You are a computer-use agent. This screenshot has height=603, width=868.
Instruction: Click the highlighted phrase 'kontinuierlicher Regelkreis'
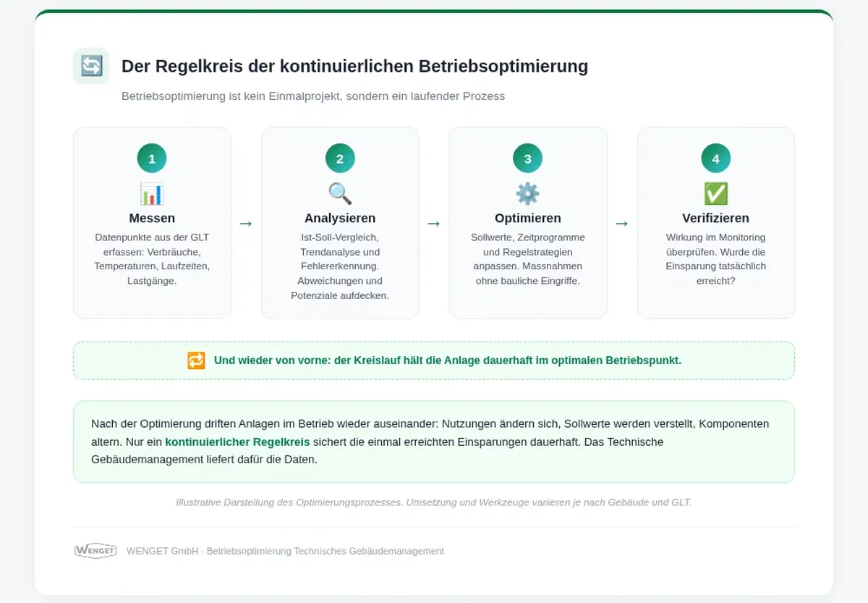pyautogui.click(x=237, y=442)
